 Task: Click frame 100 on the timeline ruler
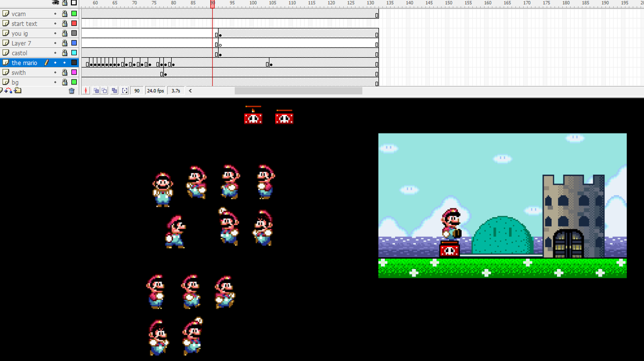252,3
